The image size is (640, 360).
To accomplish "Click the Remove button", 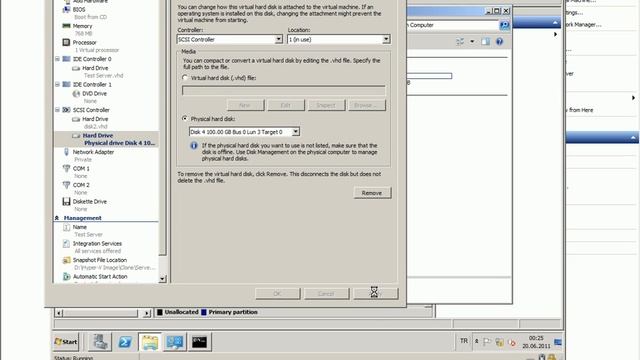I will (372, 193).
